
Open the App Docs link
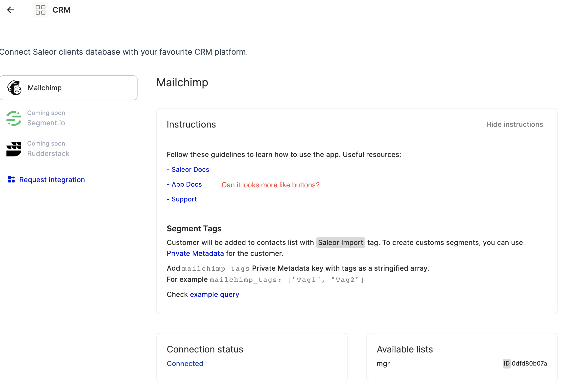pyautogui.click(x=187, y=184)
